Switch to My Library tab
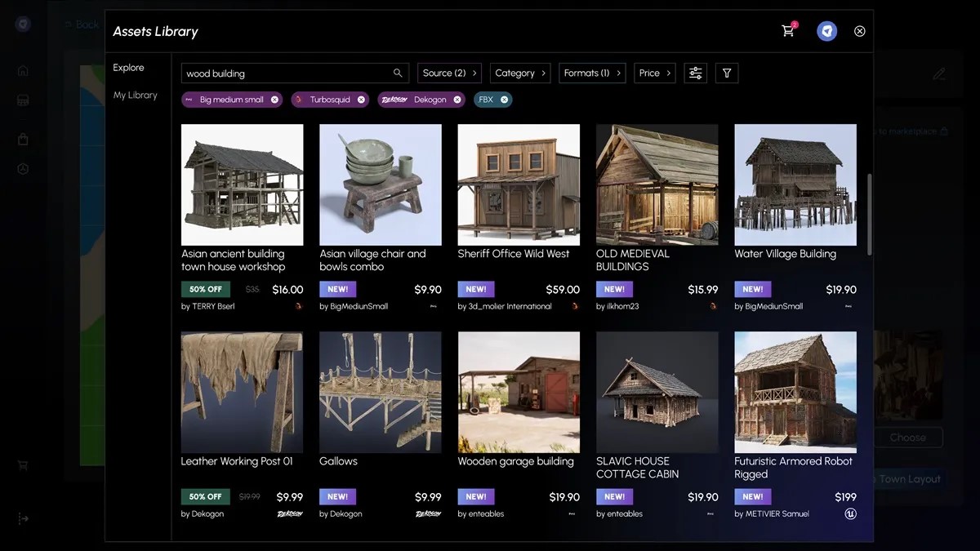 tap(136, 95)
